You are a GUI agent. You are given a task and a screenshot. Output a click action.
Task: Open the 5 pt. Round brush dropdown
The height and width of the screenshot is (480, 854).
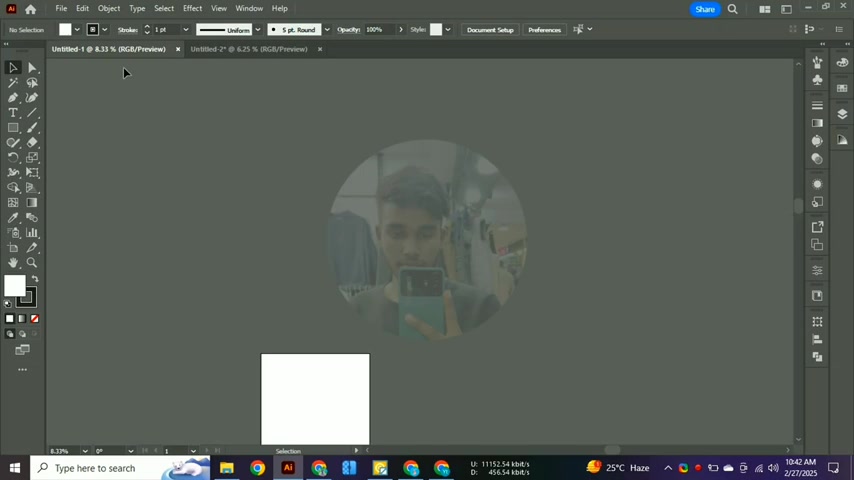click(x=327, y=29)
